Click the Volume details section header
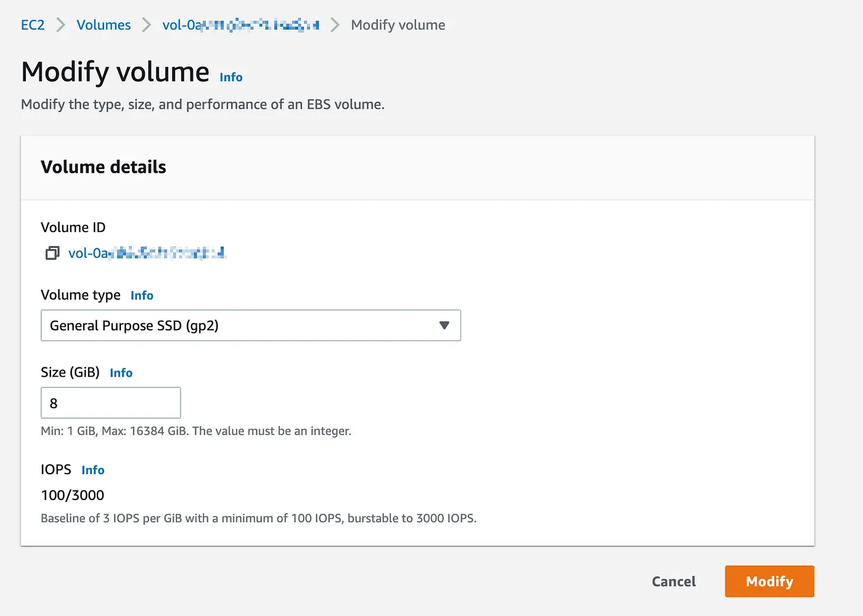Image resolution: width=863 pixels, height=616 pixels. (103, 166)
